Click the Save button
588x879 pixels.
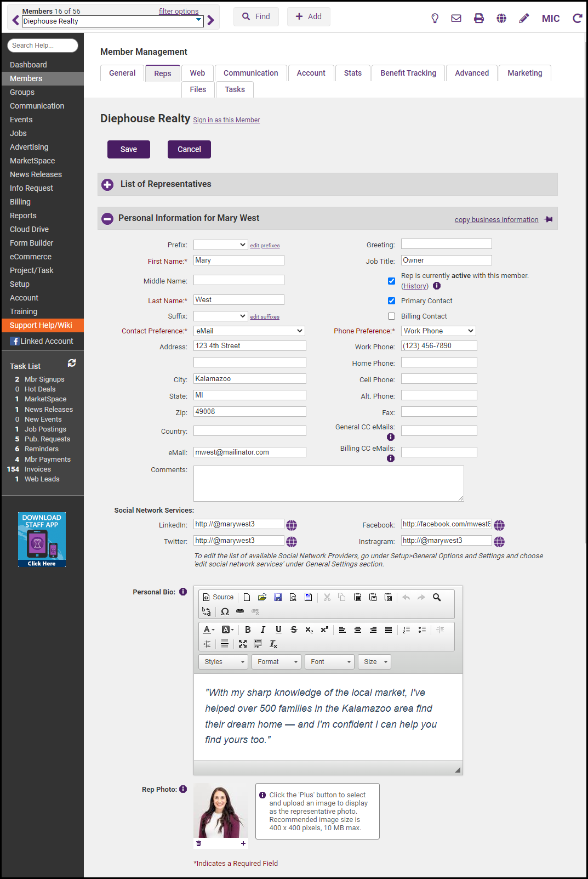pyautogui.click(x=129, y=149)
